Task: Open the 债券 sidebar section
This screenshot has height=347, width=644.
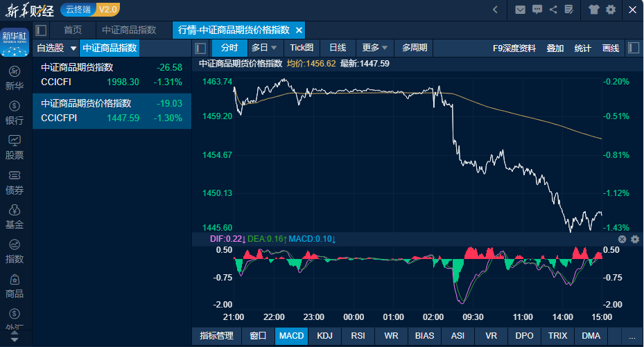Action: [x=15, y=183]
